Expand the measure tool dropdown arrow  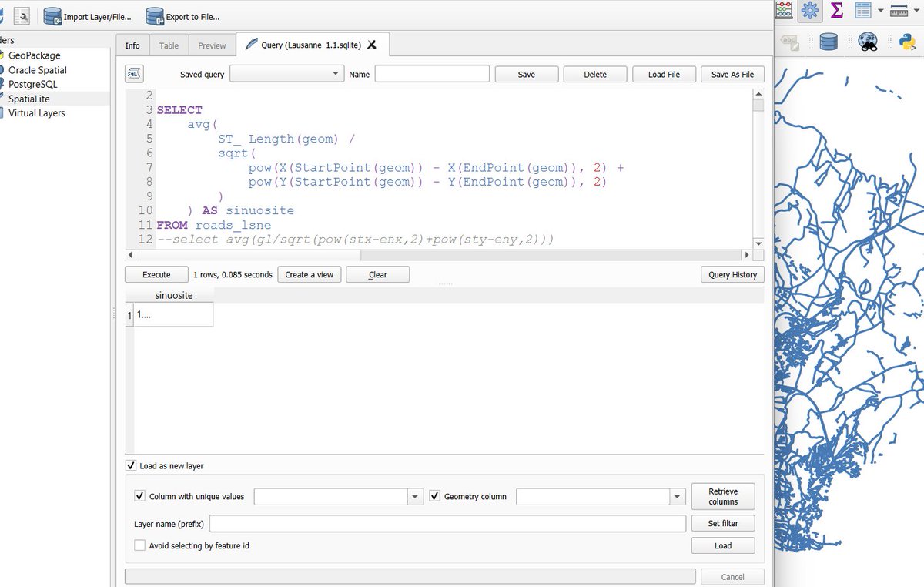coord(916,11)
